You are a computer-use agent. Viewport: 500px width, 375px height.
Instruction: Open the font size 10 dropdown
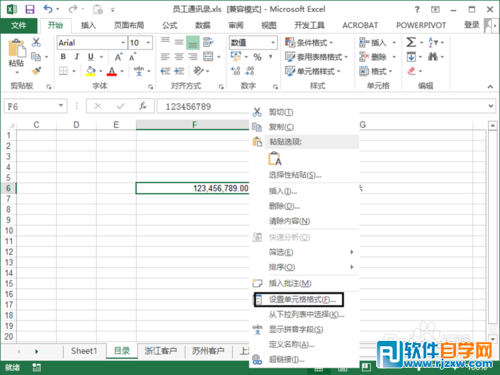pyautogui.click(x=148, y=43)
